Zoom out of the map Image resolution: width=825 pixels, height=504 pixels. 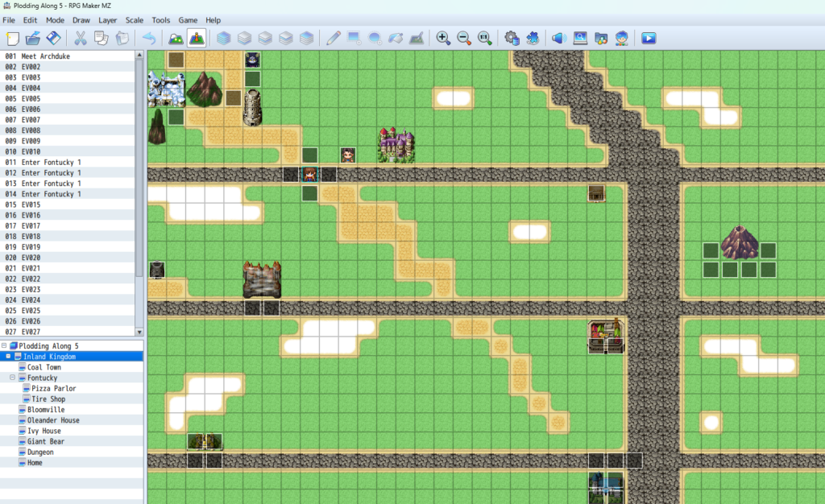point(464,39)
